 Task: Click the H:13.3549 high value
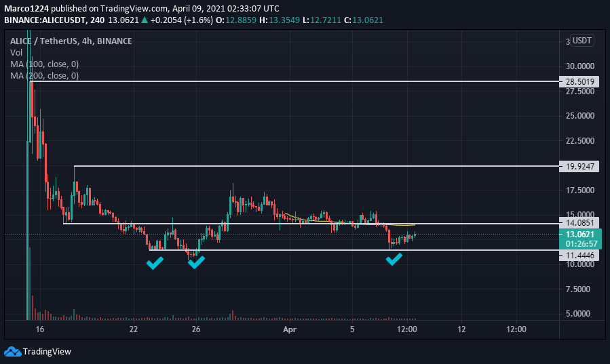coord(280,20)
